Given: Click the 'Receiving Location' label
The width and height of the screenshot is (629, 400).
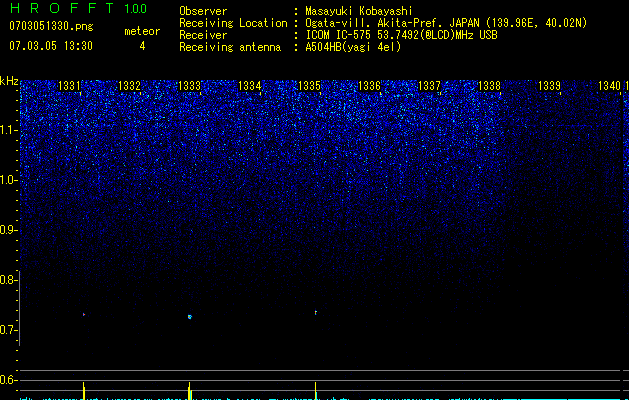Looking at the screenshot, I should pos(233,23).
